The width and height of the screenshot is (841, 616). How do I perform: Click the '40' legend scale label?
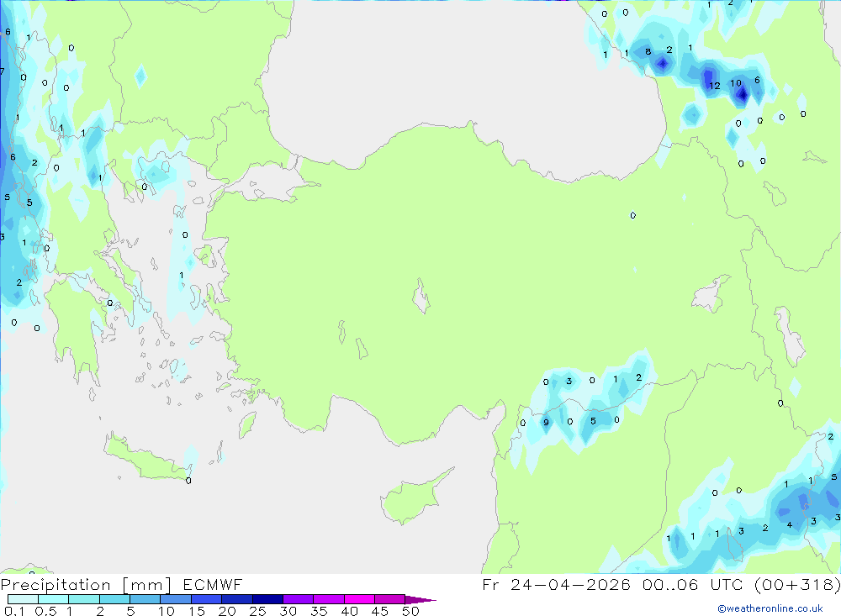click(x=349, y=611)
